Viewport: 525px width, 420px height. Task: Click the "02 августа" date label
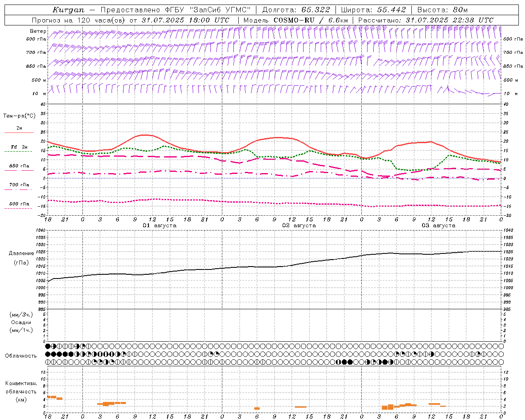(299, 226)
